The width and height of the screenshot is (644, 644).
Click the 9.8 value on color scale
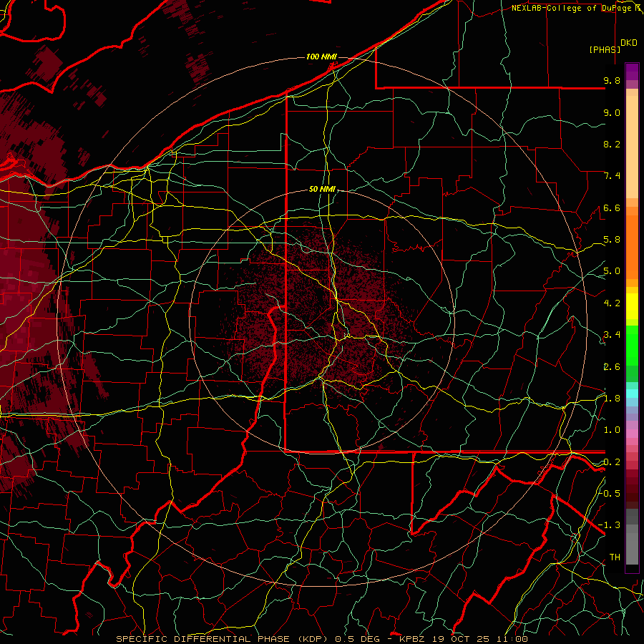point(612,80)
